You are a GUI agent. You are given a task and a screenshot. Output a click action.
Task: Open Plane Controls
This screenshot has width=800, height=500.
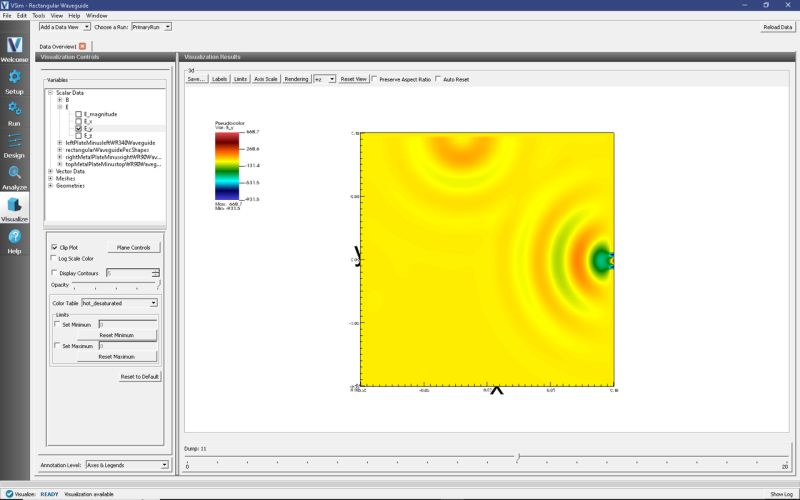pos(134,247)
